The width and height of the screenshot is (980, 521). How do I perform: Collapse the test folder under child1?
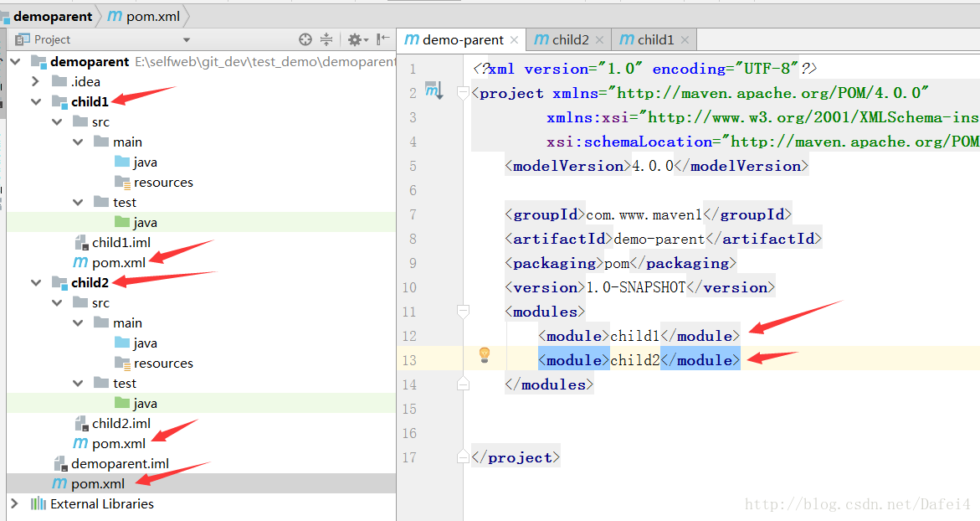click(x=78, y=202)
